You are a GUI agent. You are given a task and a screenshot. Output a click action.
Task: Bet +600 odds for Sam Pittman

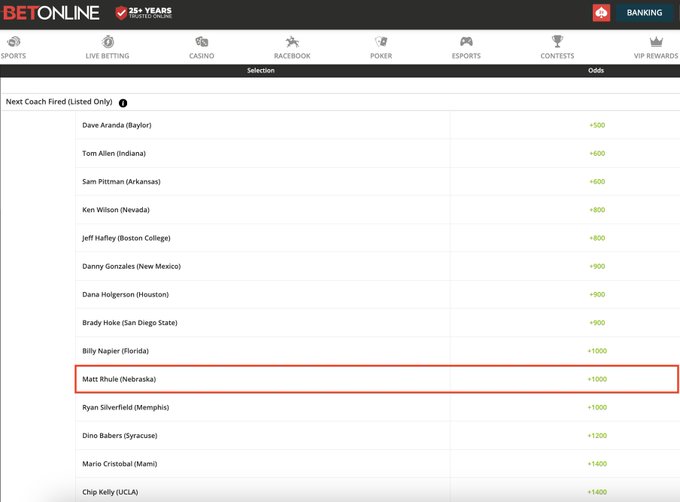coord(597,182)
